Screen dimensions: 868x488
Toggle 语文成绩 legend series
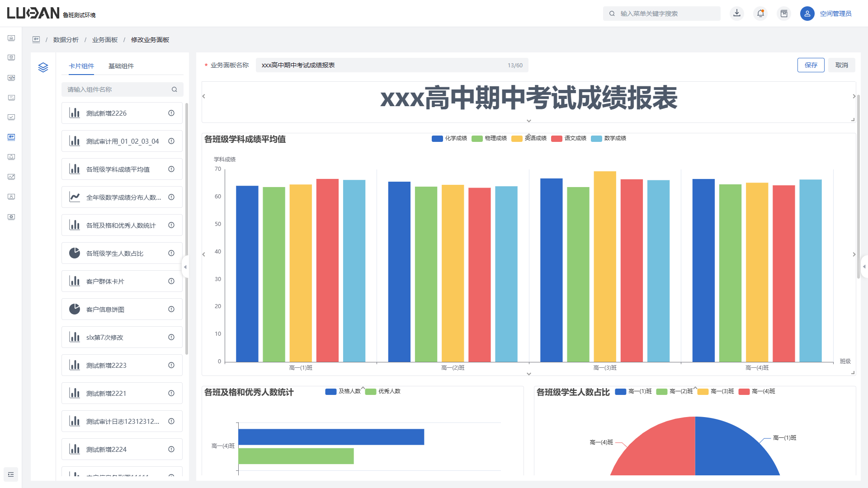[x=569, y=138]
